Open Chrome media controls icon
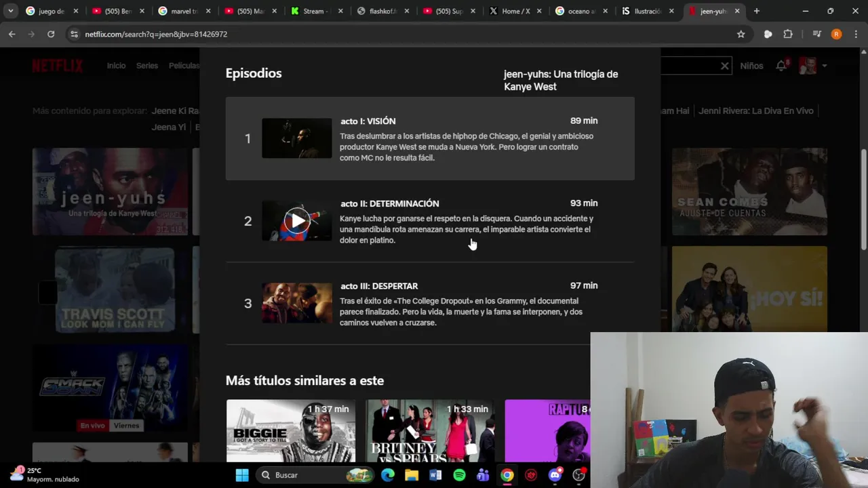 (x=817, y=34)
